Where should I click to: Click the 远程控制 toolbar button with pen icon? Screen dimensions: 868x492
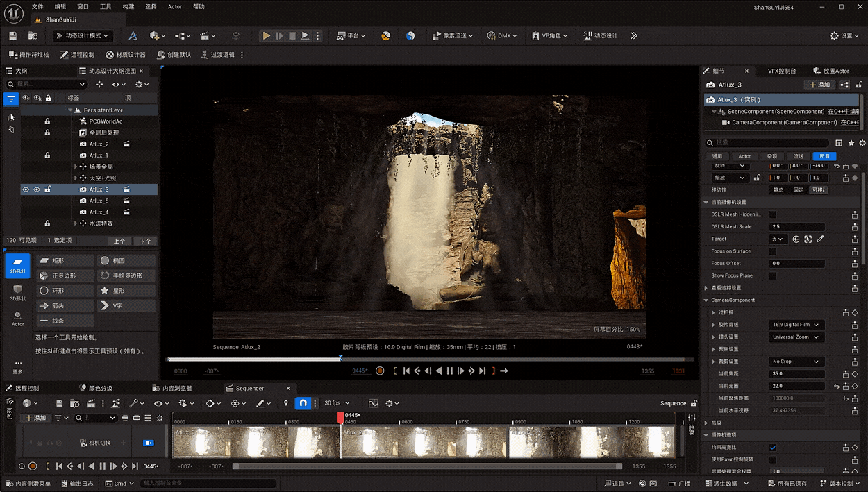point(77,54)
